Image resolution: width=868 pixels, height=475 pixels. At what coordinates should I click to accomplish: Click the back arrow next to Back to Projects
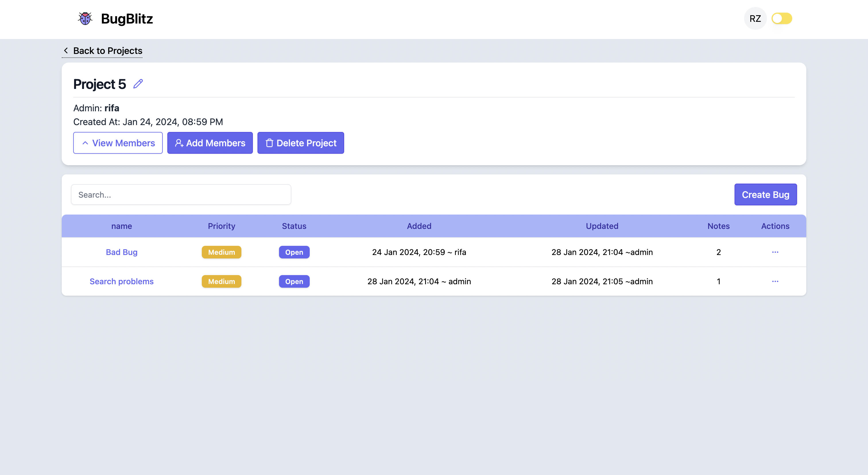[66, 50]
